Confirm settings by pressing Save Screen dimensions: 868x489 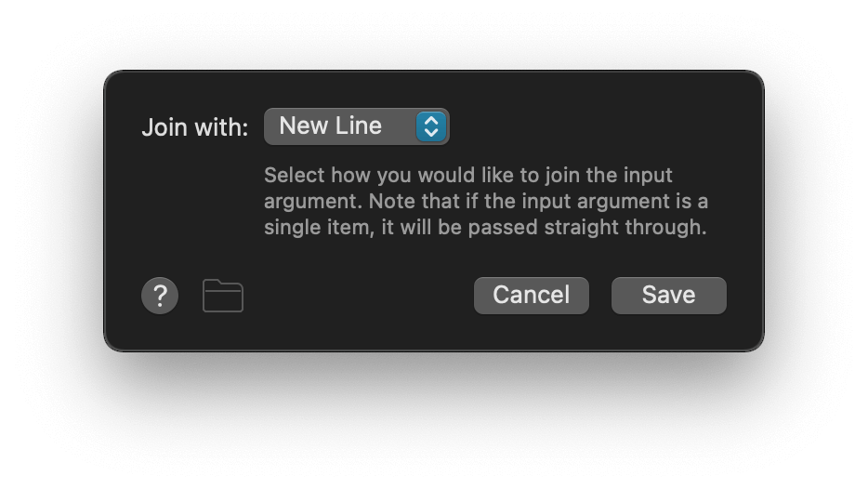(x=668, y=295)
